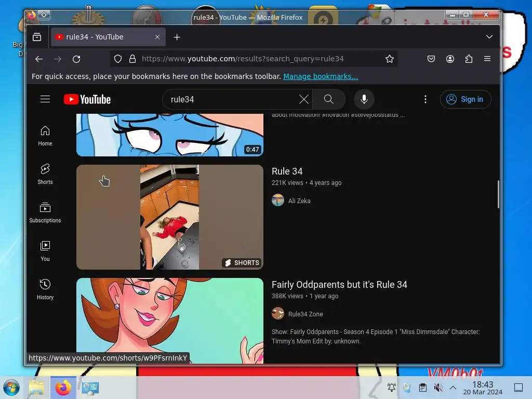This screenshot has height=399, width=532.
Task: Open a new tab
Action: tap(177, 37)
